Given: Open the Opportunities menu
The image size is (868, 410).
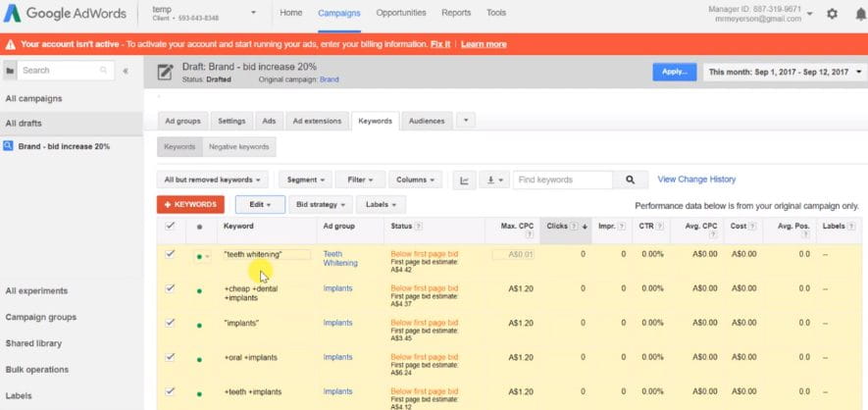Looking at the screenshot, I should pos(401,13).
